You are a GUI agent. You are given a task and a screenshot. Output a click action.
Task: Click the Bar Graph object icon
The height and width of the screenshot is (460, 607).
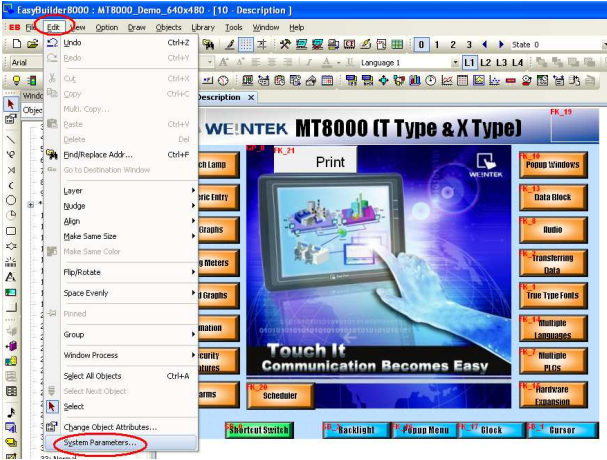coord(415,81)
